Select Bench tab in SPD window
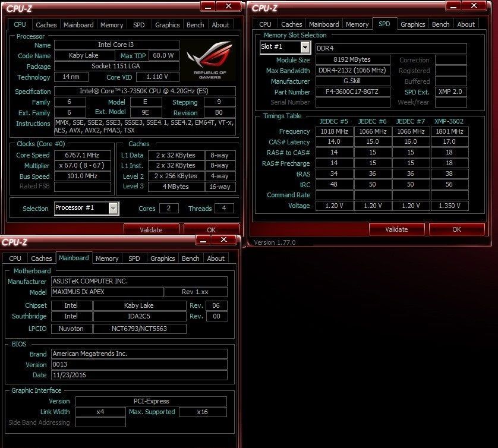Viewport: 498px width, 448px height. (x=441, y=24)
